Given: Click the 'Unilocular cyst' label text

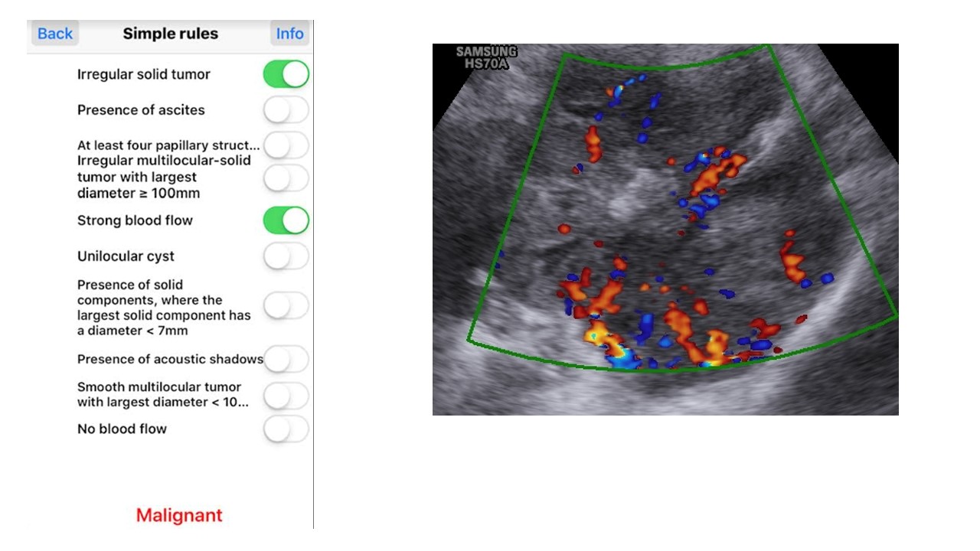Looking at the screenshot, I should [x=126, y=256].
